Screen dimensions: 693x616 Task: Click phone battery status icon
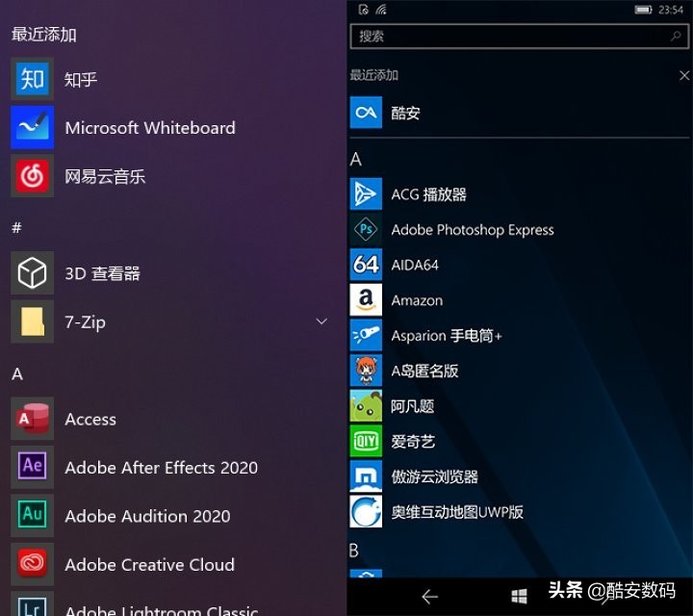tap(643, 10)
